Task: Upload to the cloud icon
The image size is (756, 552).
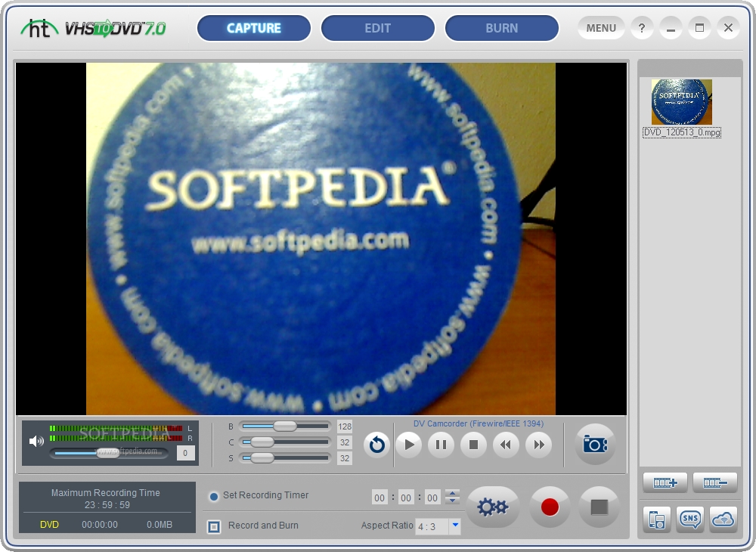Action: point(723,519)
